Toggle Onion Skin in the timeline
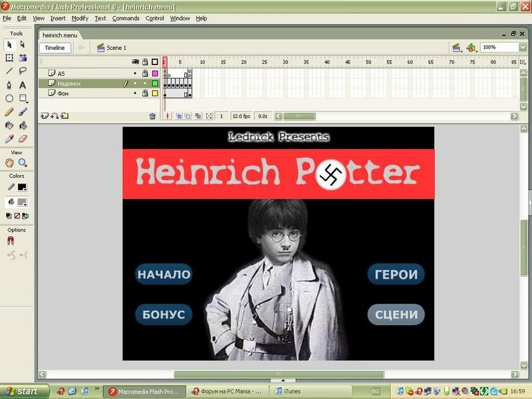532x399 pixels. point(178,116)
